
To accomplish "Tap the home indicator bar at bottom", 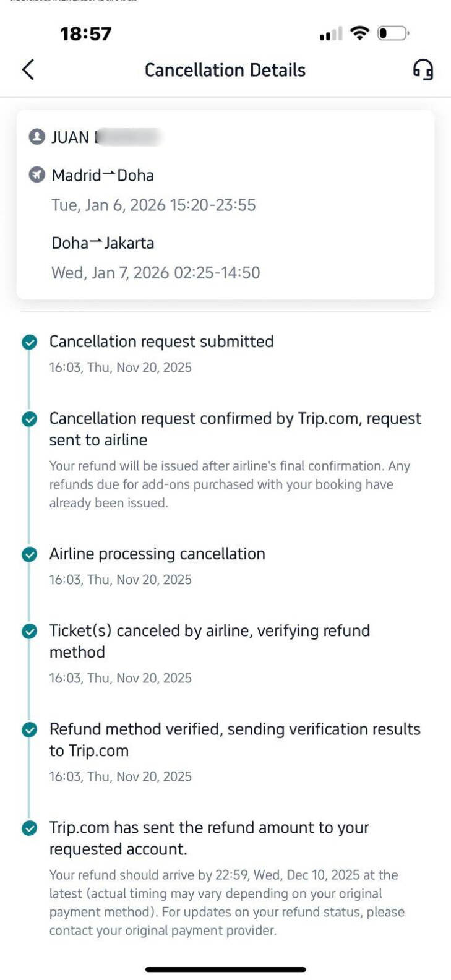I will [225, 969].
